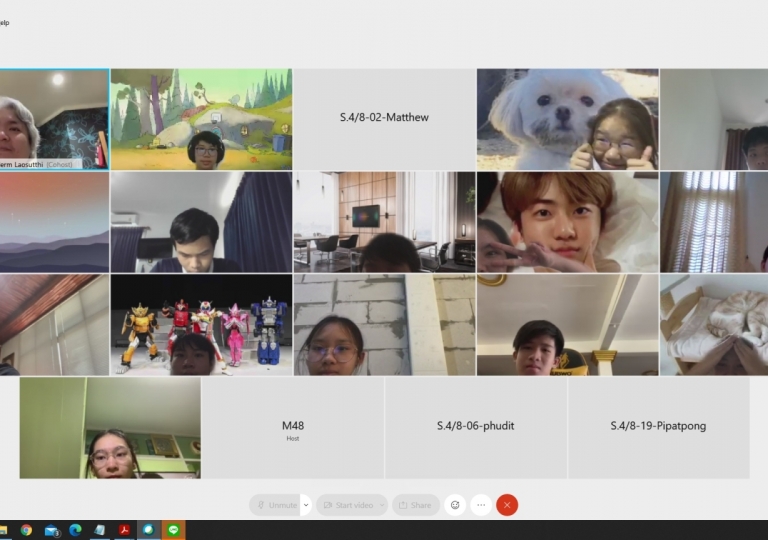
Task: Click the Webex icon in the taskbar
Action: coord(148,530)
